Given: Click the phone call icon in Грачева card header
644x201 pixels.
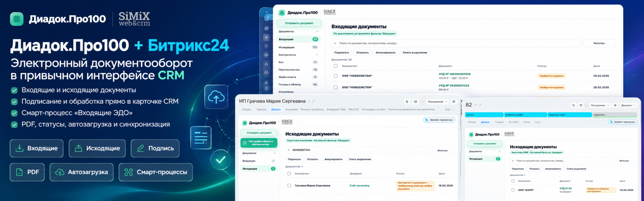Looking at the screenshot, I should pos(407,102).
